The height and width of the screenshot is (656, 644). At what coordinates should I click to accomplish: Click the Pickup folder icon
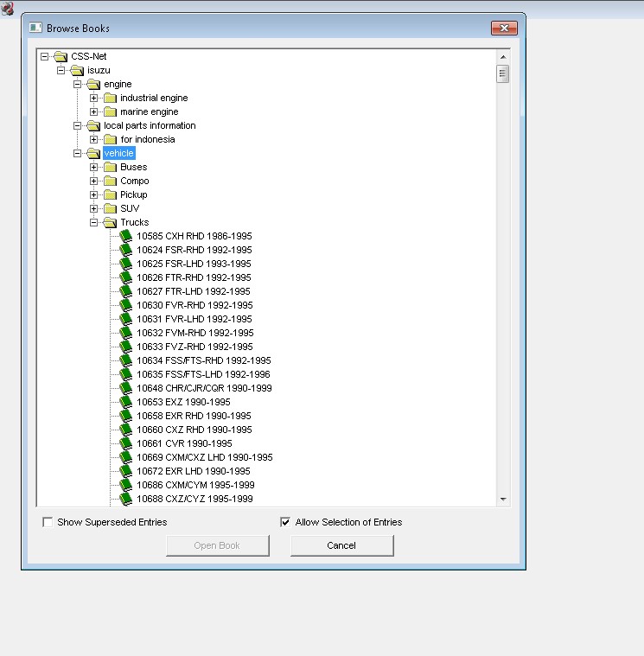(110, 195)
